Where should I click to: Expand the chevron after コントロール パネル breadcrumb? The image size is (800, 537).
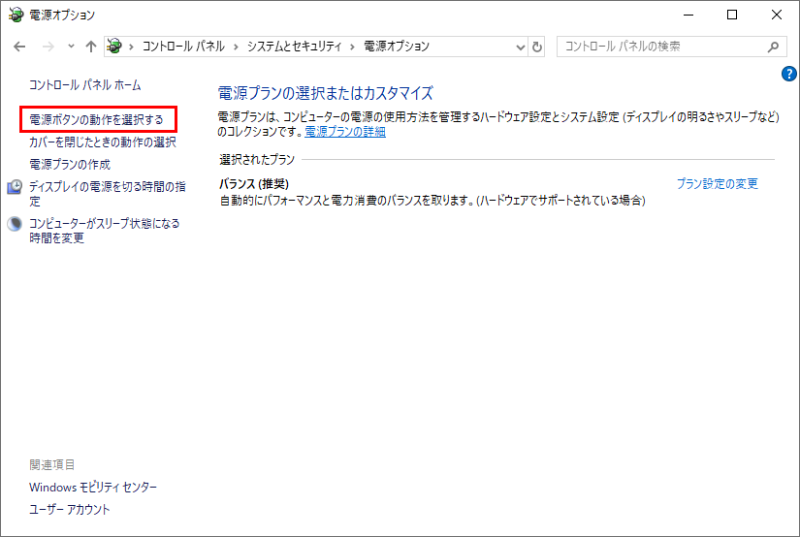point(236,47)
